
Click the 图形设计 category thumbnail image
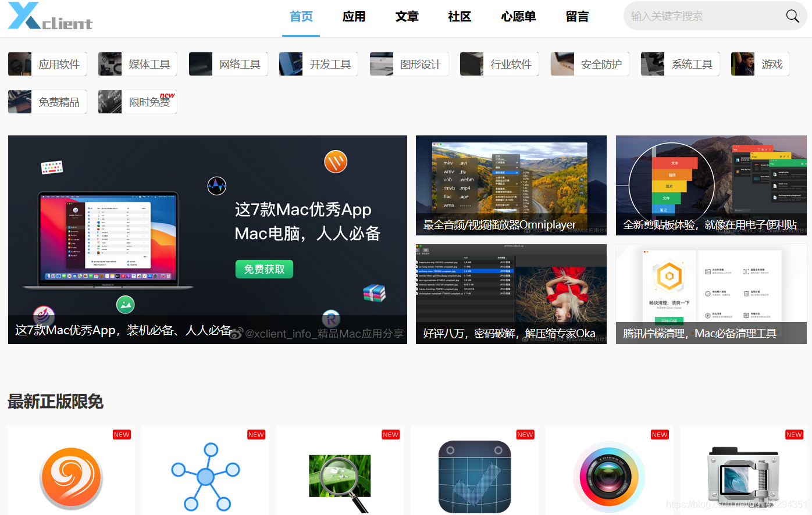coord(382,64)
